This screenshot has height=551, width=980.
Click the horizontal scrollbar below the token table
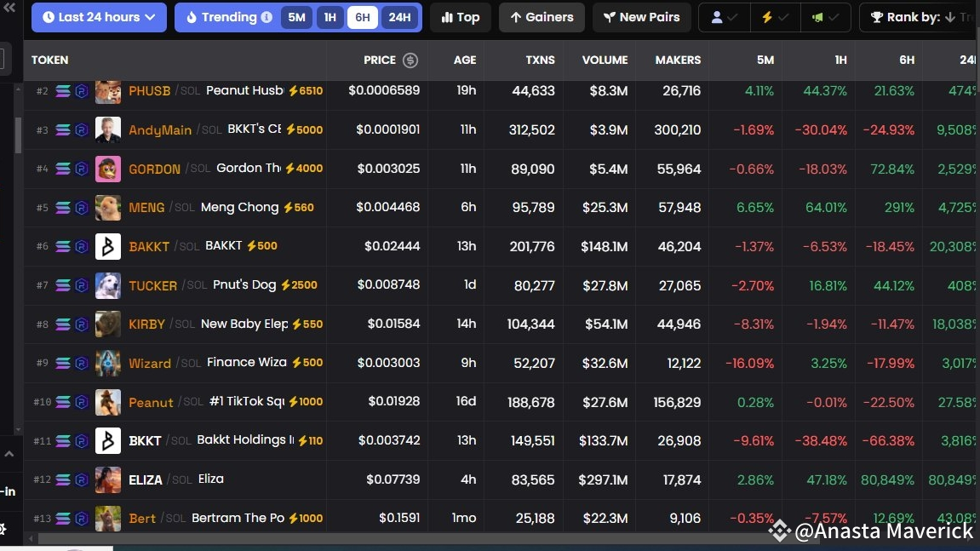[x=341, y=538]
